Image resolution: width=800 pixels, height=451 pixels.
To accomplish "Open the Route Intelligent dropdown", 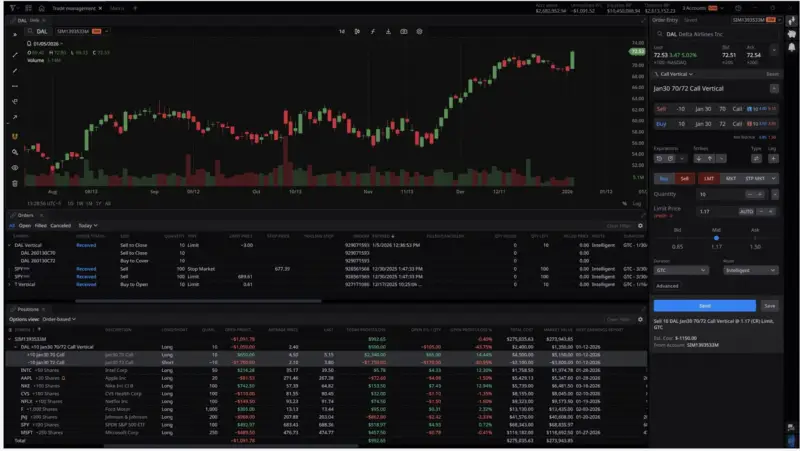I will point(751,270).
